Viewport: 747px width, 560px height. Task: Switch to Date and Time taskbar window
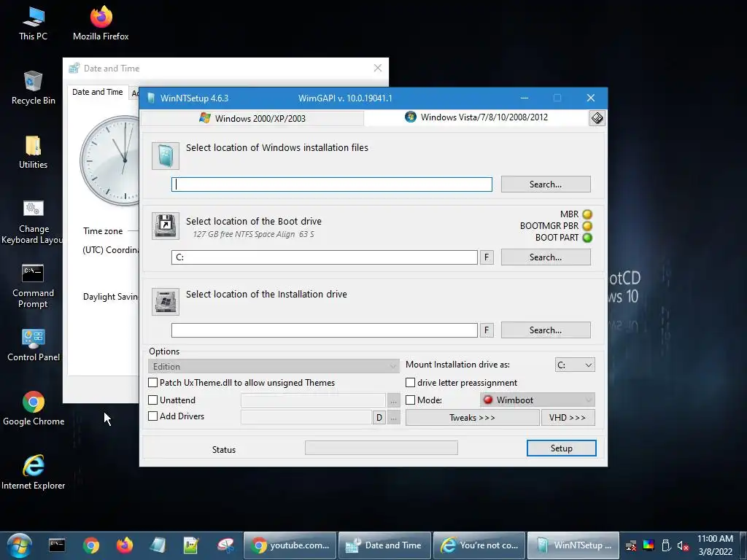(x=384, y=545)
